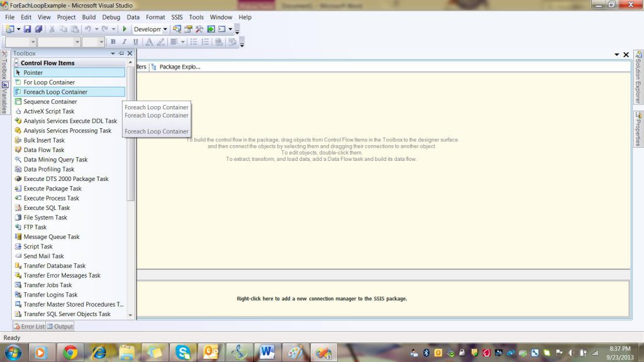Select the Send Mail Task item
This screenshot has width=644, height=362.
[x=43, y=256]
